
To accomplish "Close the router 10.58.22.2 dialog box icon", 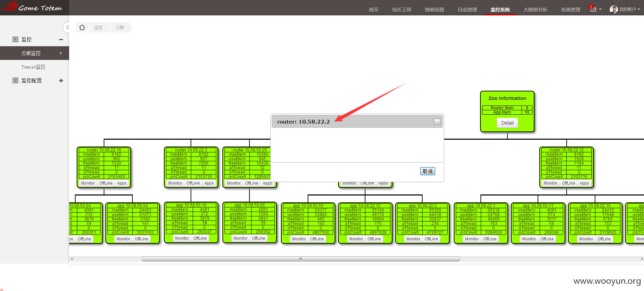I will coord(437,122).
